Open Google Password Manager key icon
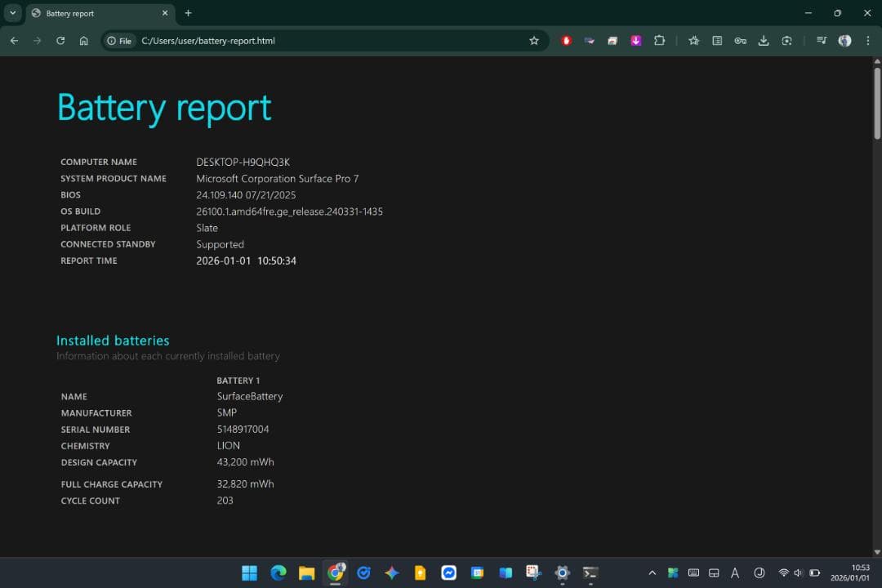Viewport: 882px width, 588px height. click(740, 40)
